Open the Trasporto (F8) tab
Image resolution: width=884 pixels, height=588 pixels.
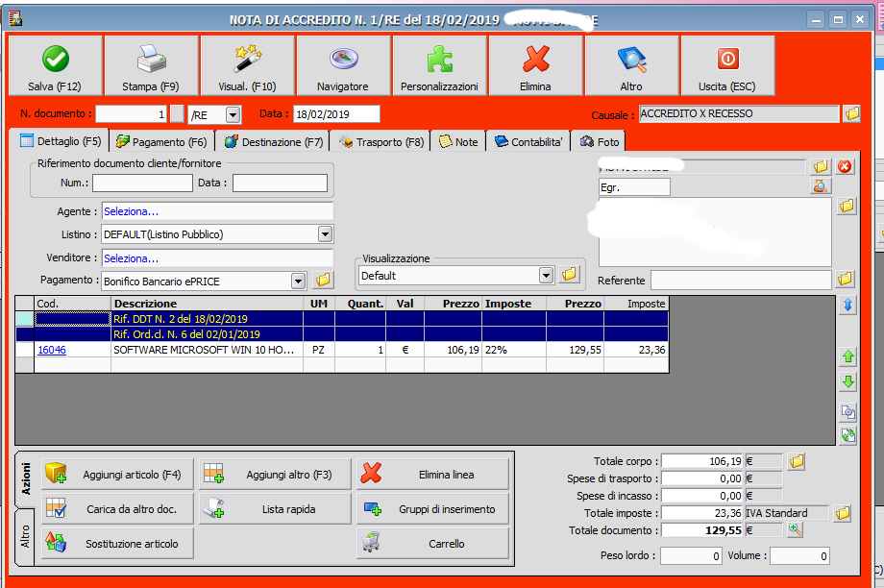point(381,142)
